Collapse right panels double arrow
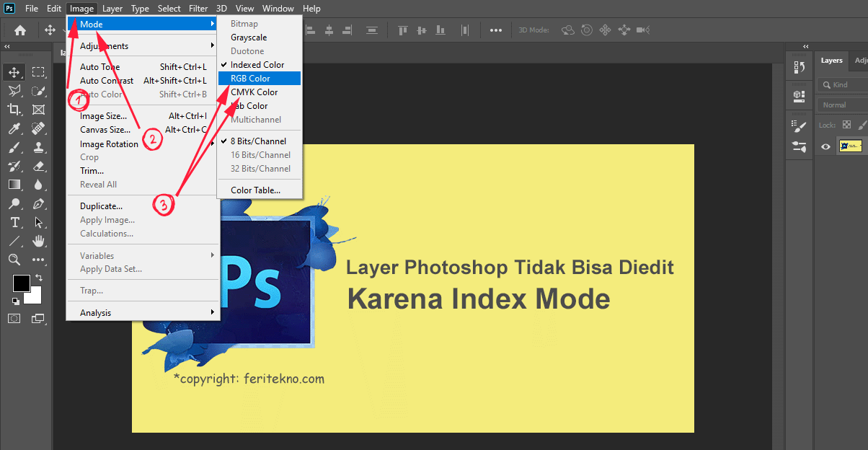 coord(807,46)
